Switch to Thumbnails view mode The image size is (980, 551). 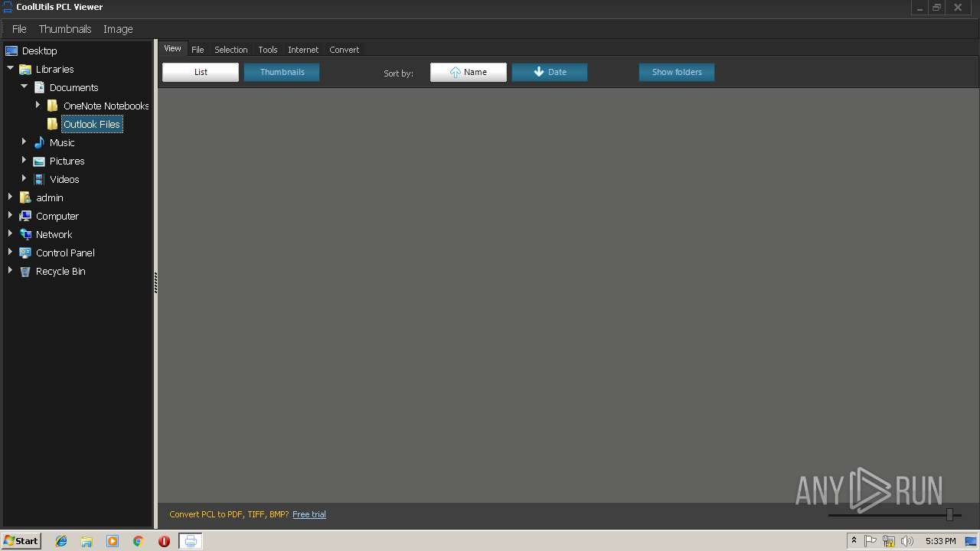(282, 72)
